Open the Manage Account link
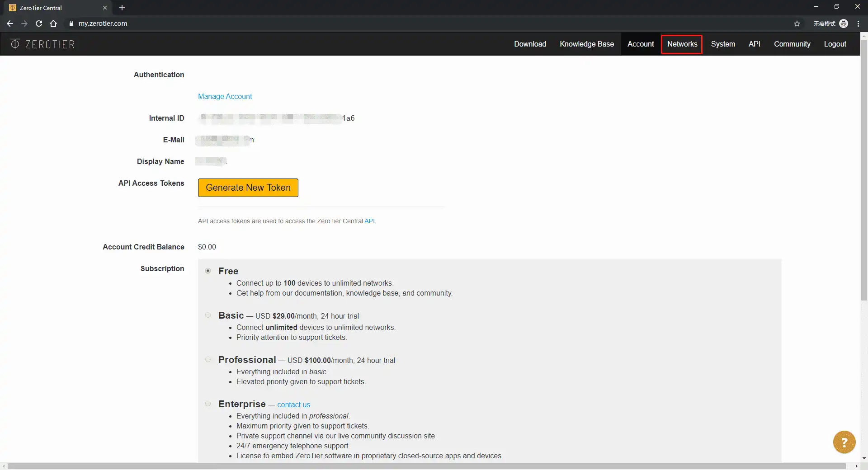This screenshot has height=470, width=868. pyautogui.click(x=225, y=96)
